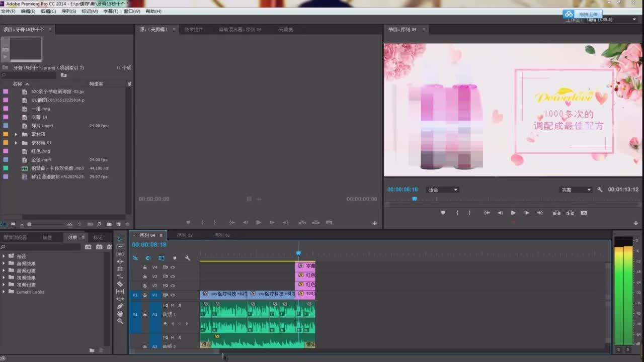Toggle lock on track V4
The height and width of the screenshot is (362, 644).
coord(145,267)
